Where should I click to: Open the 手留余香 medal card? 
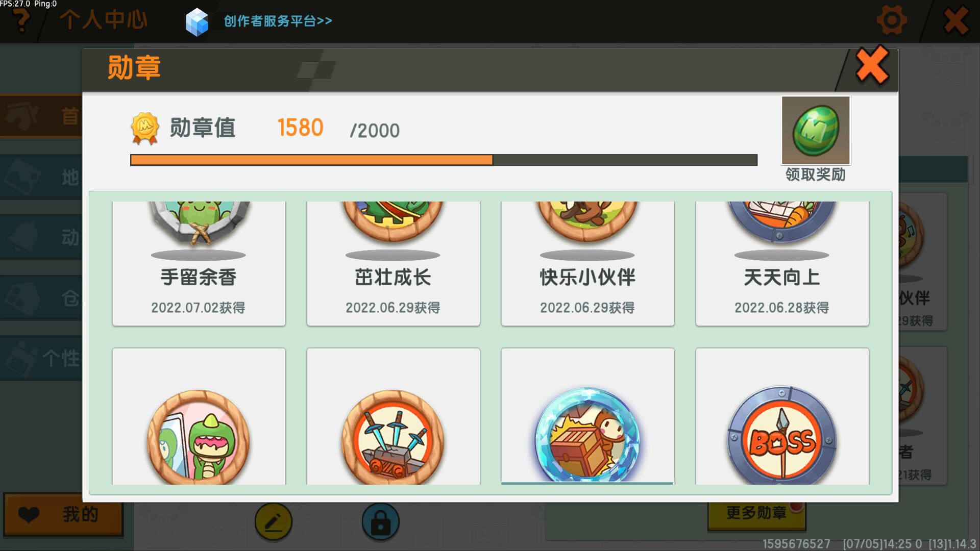pos(199,263)
